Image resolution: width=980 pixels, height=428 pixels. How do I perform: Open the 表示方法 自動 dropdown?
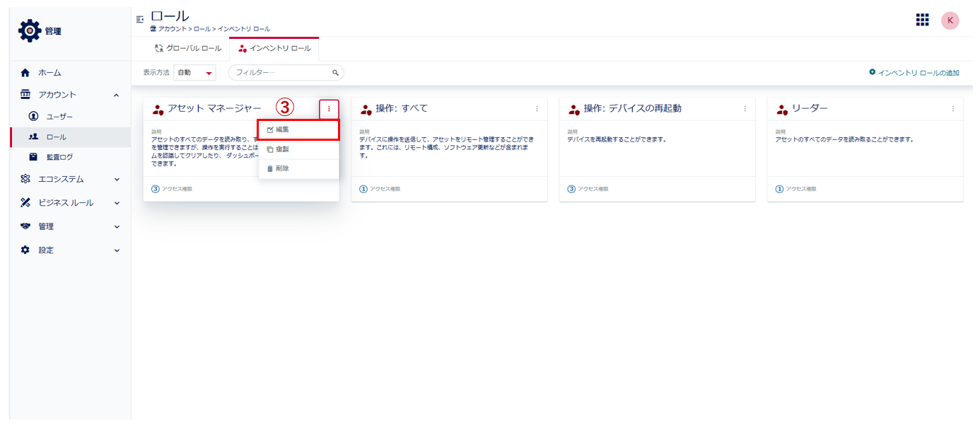[194, 73]
